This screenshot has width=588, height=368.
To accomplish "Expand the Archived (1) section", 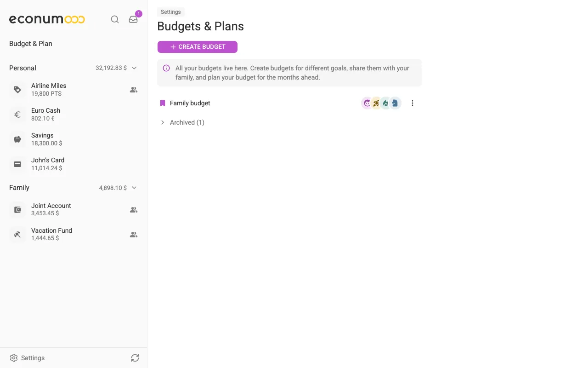I will (182, 122).
